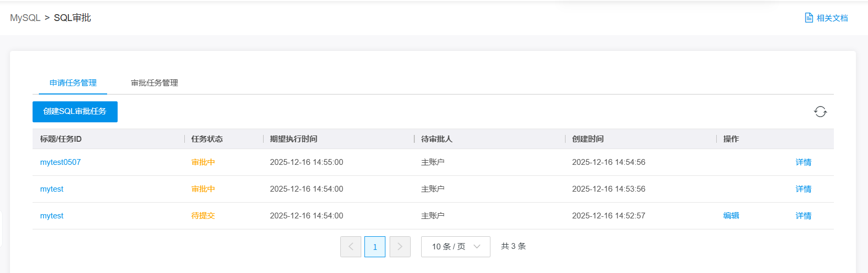The width and height of the screenshot is (868, 273).
Task: Select page number 1 in pagination
Action: (375, 247)
